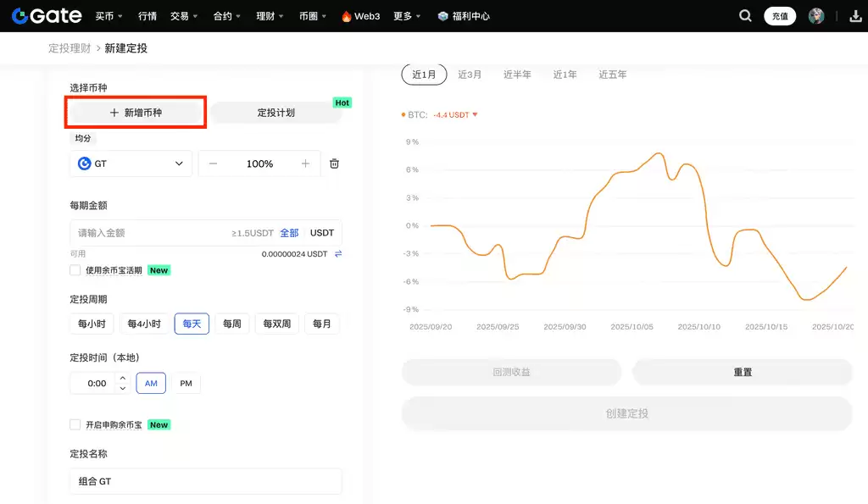Enable the 使用余币宝活期 checkbox
This screenshot has height=504, width=868.
pos(75,270)
